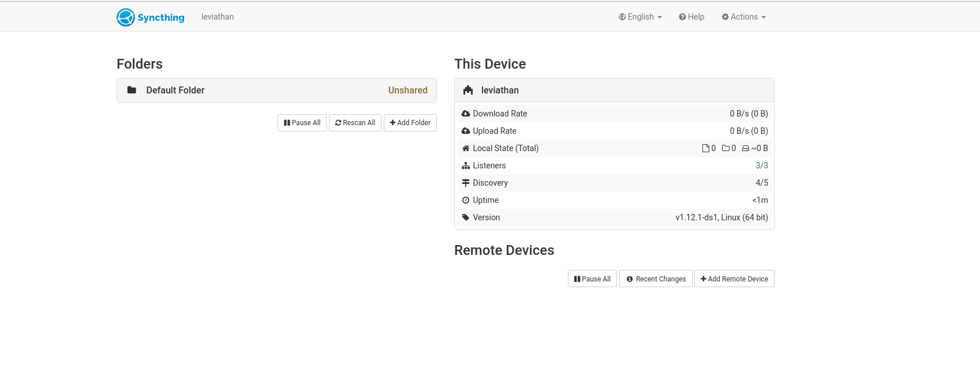
Task: Open the Help link in navbar
Action: (x=691, y=17)
